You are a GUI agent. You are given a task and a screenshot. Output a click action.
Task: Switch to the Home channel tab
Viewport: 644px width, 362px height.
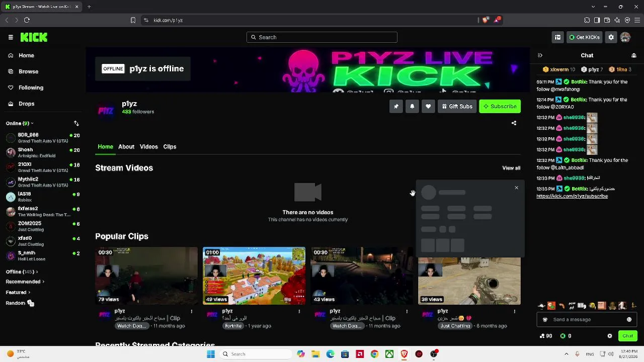(x=105, y=147)
